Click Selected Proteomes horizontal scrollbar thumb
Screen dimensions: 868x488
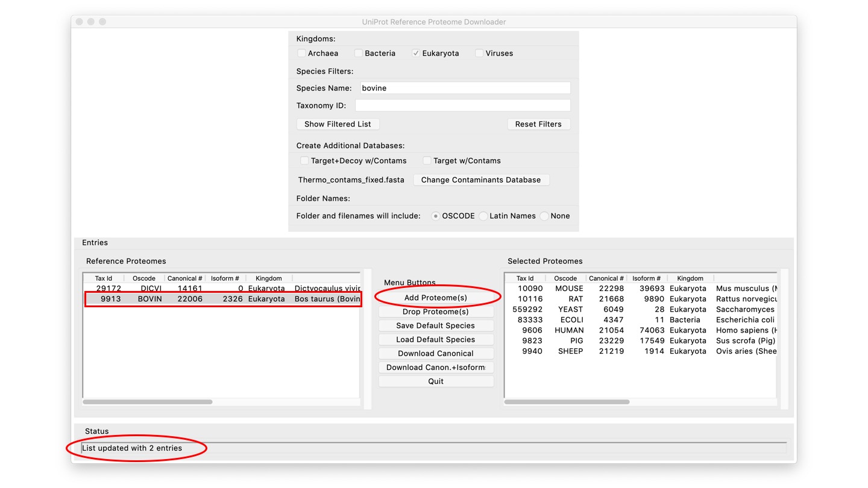pyautogui.click(x=567, y=402)
